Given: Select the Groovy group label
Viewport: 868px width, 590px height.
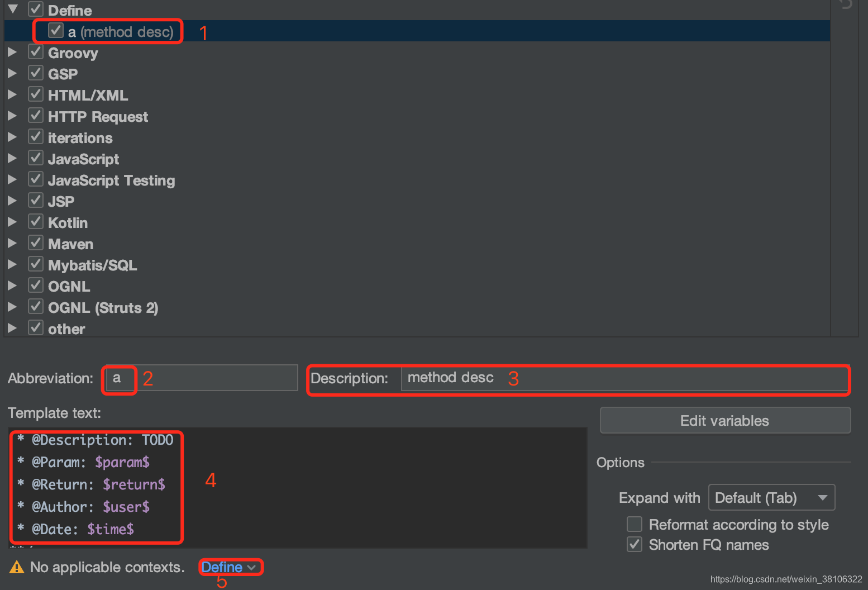Looking at the screenshot, I should tap(73, 53).
